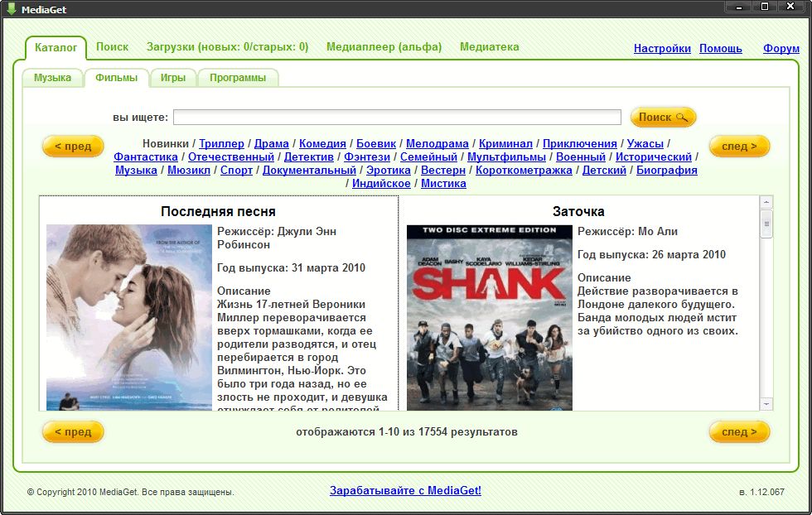
Task: Filter by Фэнтези genre
Action: coord(366,156)
